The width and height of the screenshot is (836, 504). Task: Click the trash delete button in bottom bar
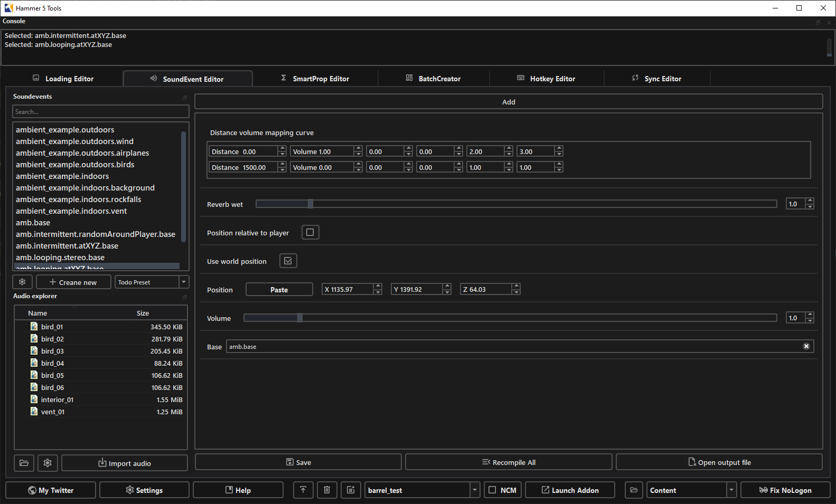coord(327,490)
